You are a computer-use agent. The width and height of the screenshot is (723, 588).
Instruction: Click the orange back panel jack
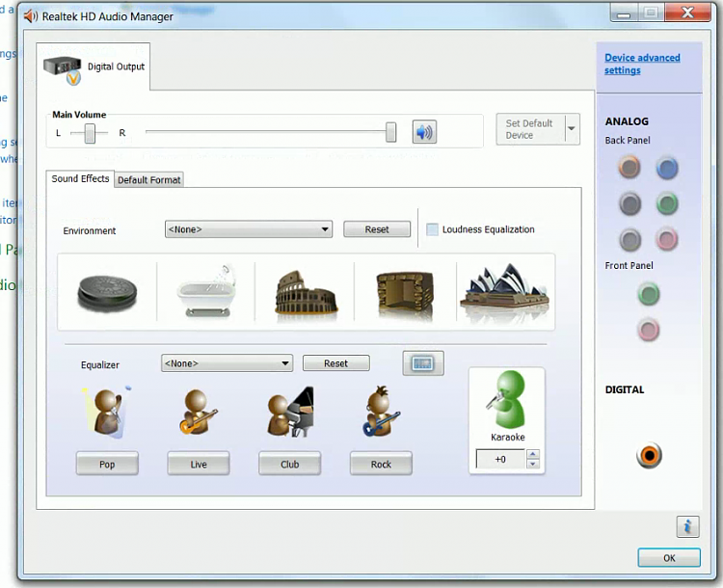(x=629, y=167)
